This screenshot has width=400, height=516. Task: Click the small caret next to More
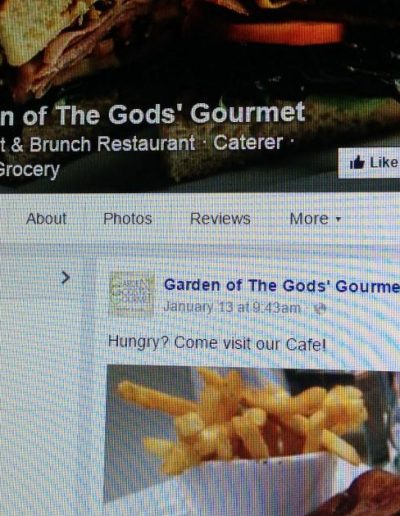pyautogui.click(x=338, y=219)
